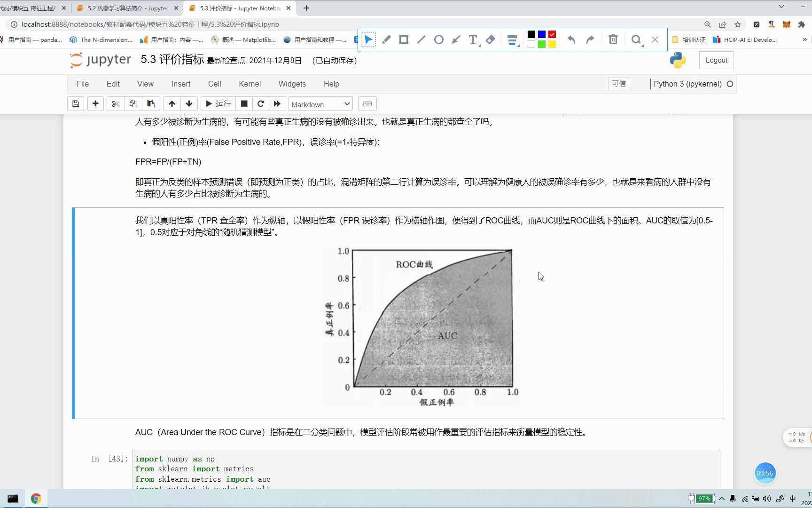Click the Logout button

(716, 60)
